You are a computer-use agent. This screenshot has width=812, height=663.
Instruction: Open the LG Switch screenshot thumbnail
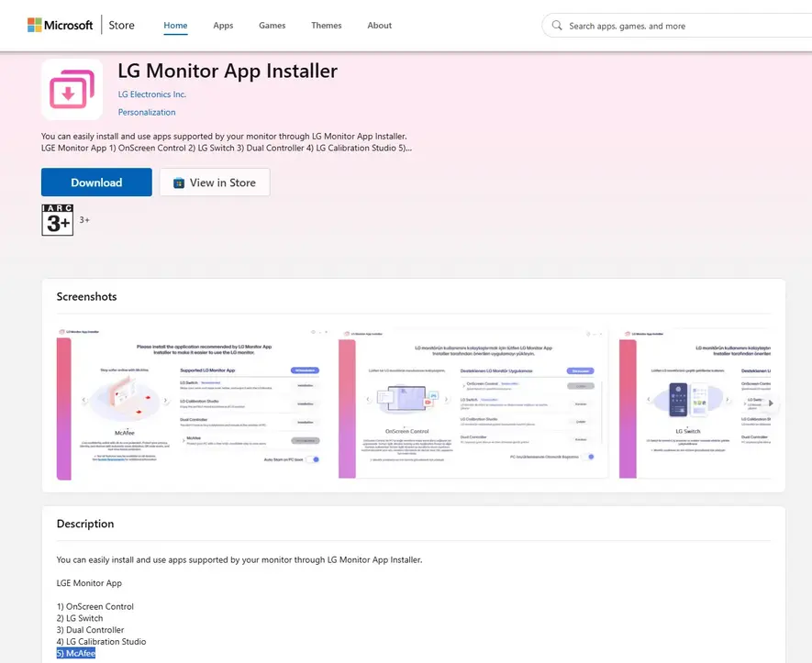coord(695,403)
